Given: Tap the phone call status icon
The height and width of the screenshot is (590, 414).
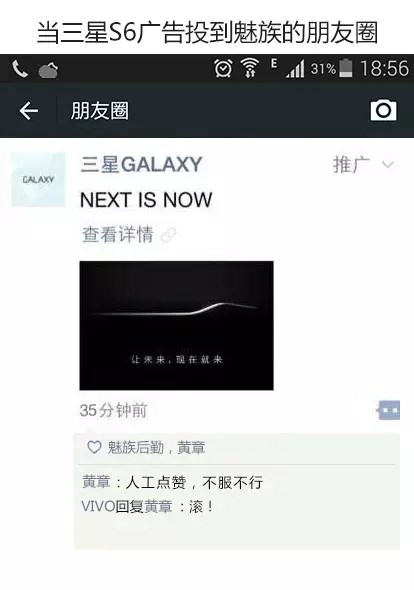Looking at the screenshot, I should click(20, 69).
